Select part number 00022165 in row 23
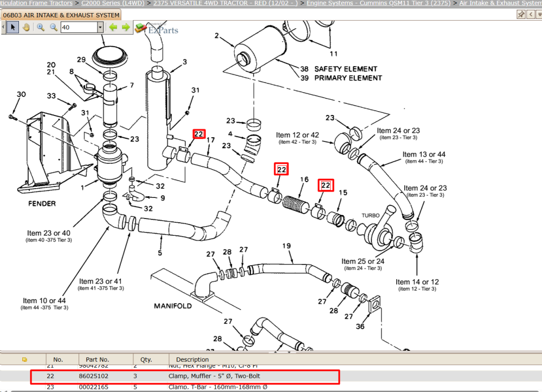The width and height of the screenshot is (542, 392). (94, 387)
